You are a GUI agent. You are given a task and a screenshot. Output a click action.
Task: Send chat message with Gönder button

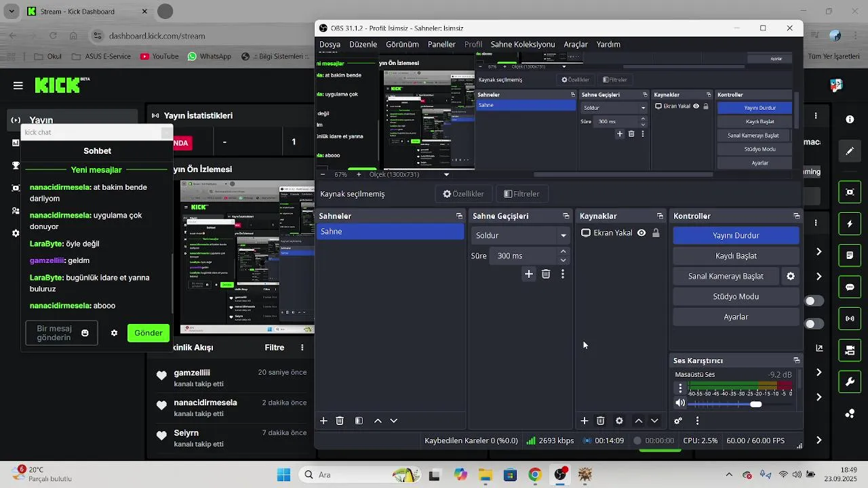click(x=148, y=333)
